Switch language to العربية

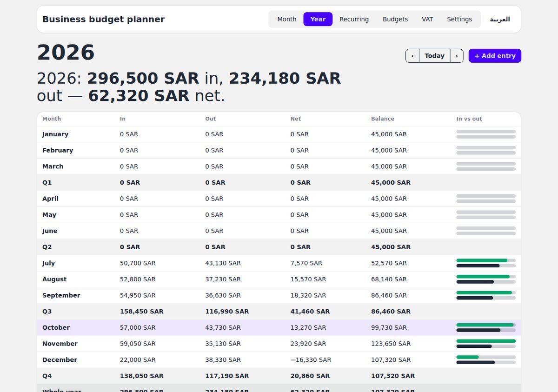point(500,19)
